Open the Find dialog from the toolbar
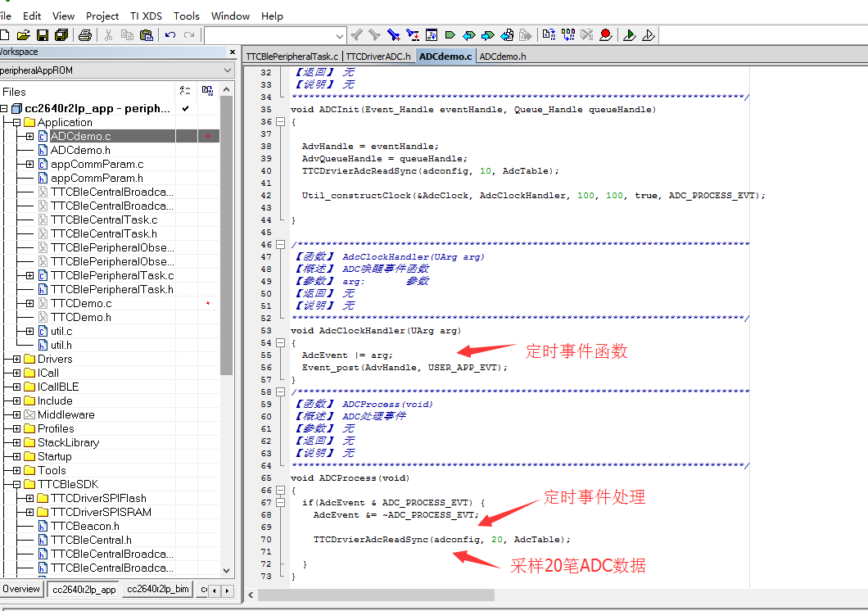This screenshot has height=611, width=868. tap(394, 35)
